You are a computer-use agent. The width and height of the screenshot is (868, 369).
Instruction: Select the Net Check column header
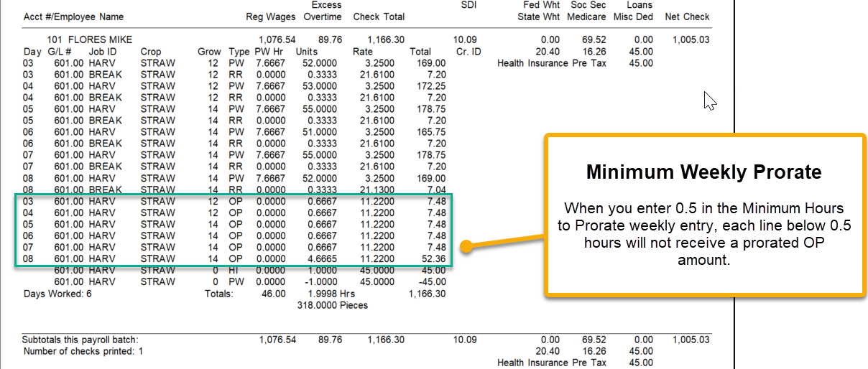687,17
